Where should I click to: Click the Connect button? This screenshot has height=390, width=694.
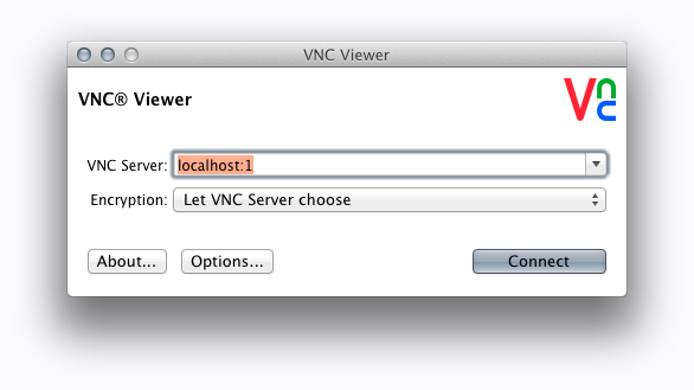[x=539, y=261]
